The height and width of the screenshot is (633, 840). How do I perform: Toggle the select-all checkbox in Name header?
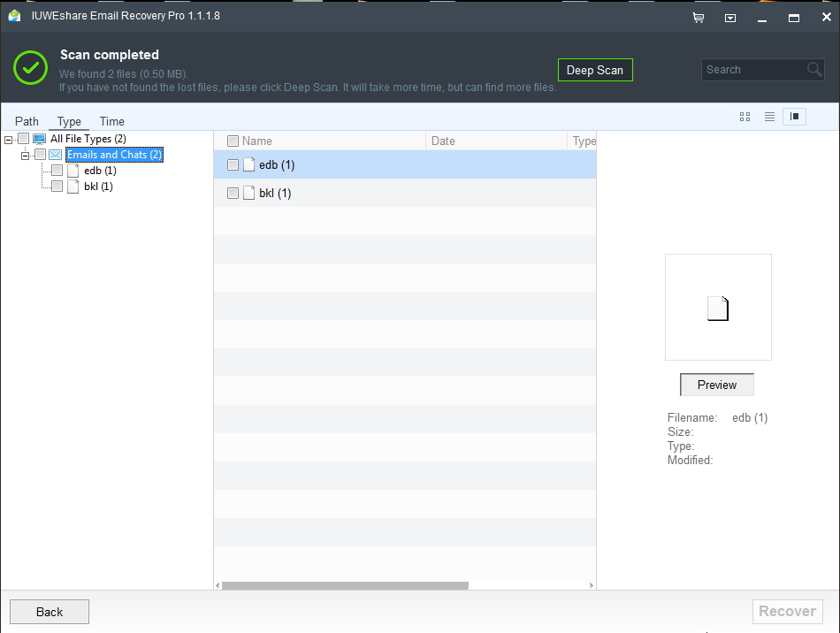pos(233,141)
